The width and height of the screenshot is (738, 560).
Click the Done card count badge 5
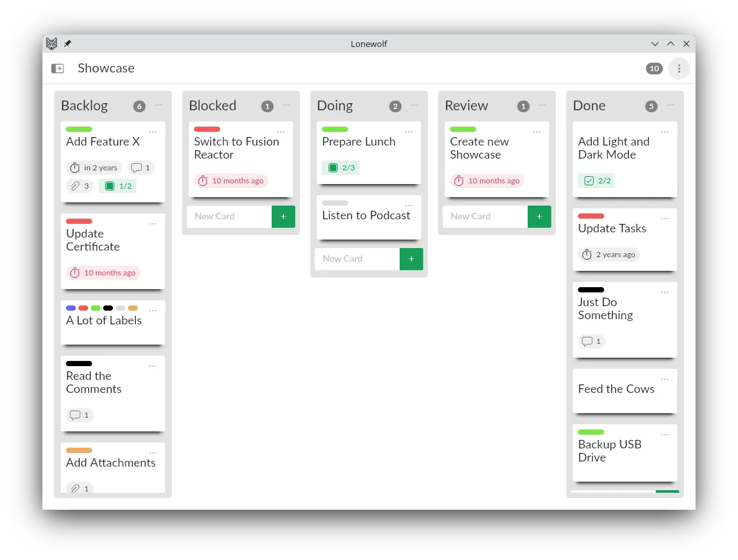point(651,106)
